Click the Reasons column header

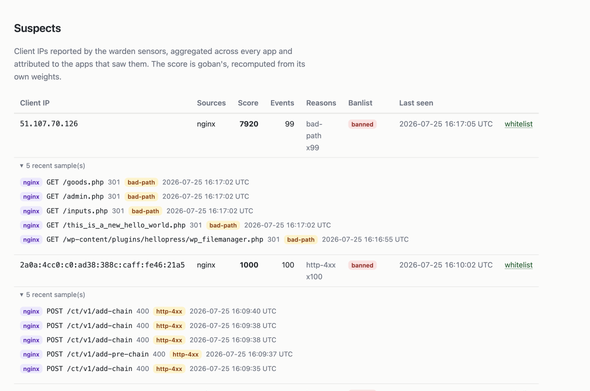tap(321, 103)
